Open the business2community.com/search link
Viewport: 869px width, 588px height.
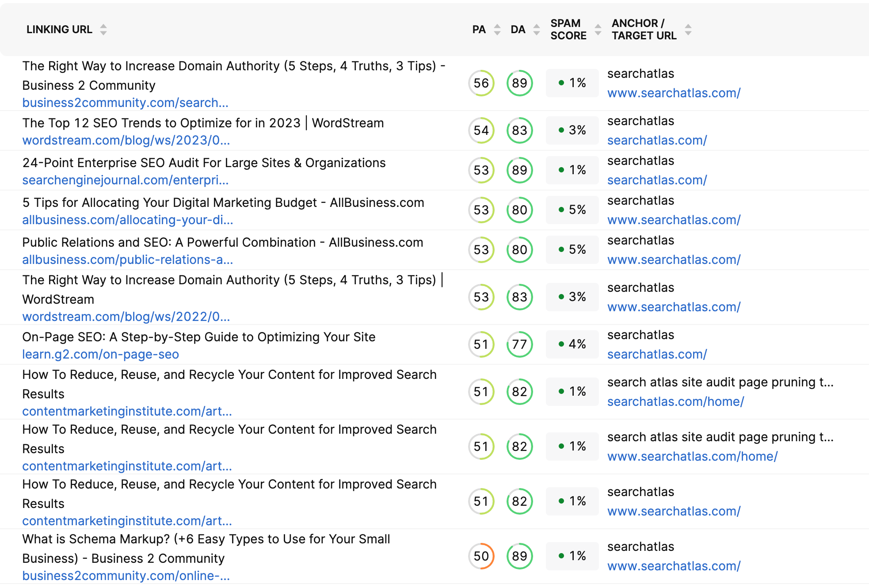click(126, 103)
